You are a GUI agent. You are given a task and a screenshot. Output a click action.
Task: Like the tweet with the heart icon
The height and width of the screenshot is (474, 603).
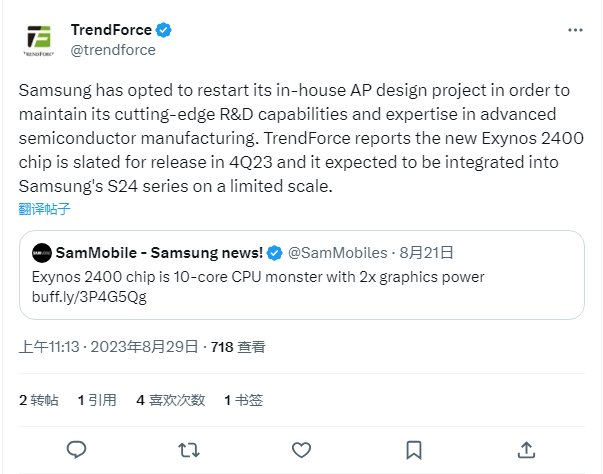300,448
